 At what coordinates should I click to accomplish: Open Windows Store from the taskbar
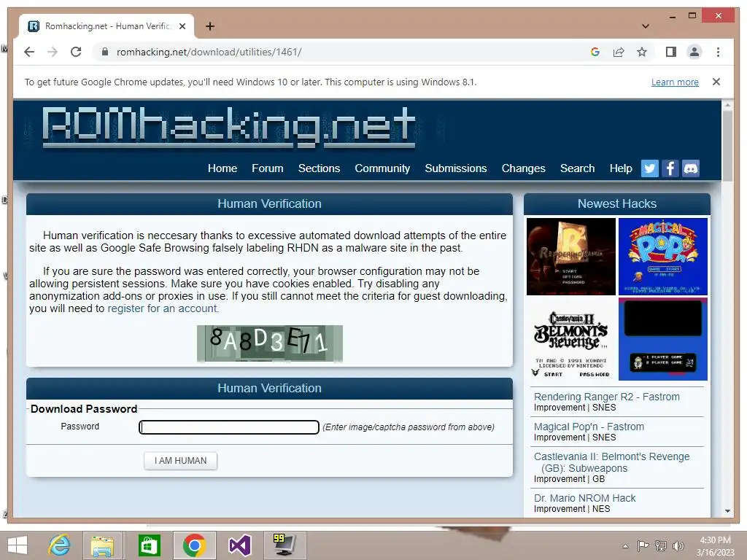(149, 545)
